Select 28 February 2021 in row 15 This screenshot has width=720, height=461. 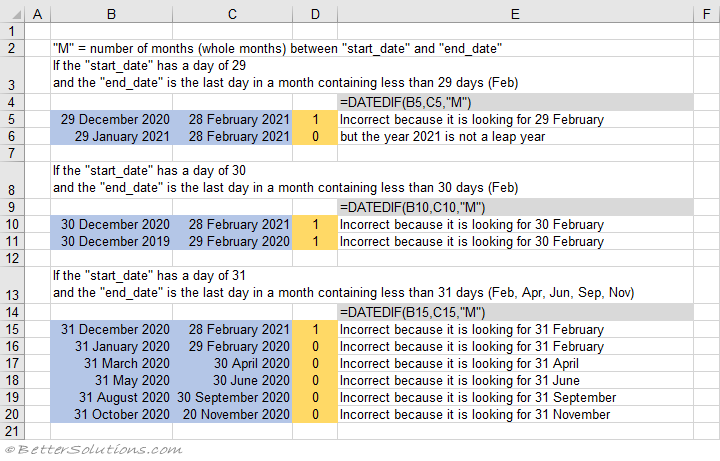click(x=232, y=329)
